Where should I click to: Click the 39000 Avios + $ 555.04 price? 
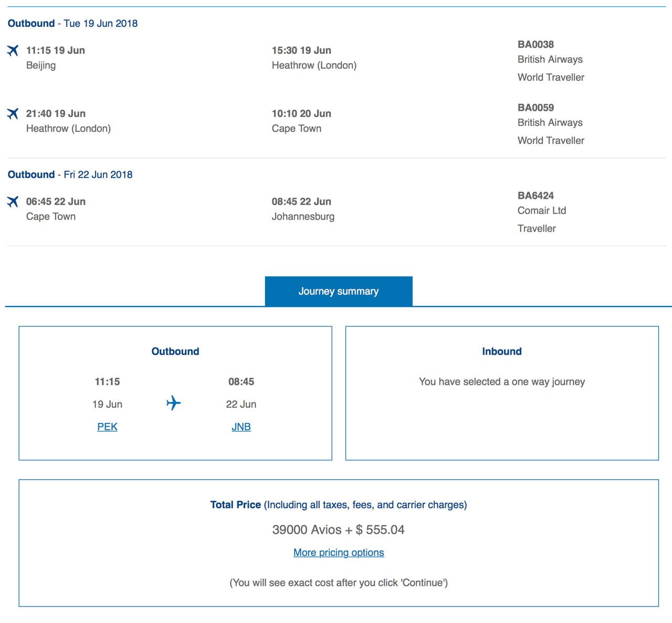339,530
